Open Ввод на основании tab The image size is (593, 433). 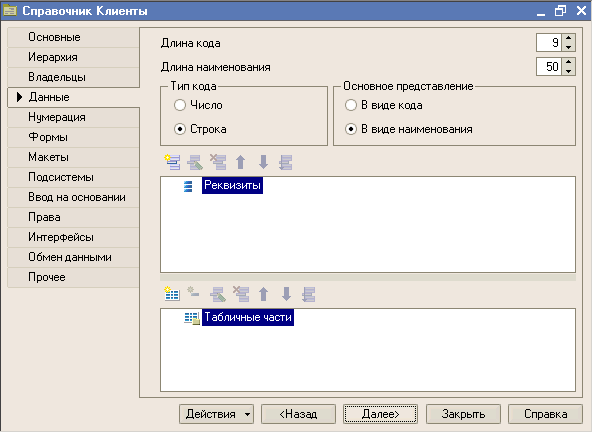pos(73,197)
